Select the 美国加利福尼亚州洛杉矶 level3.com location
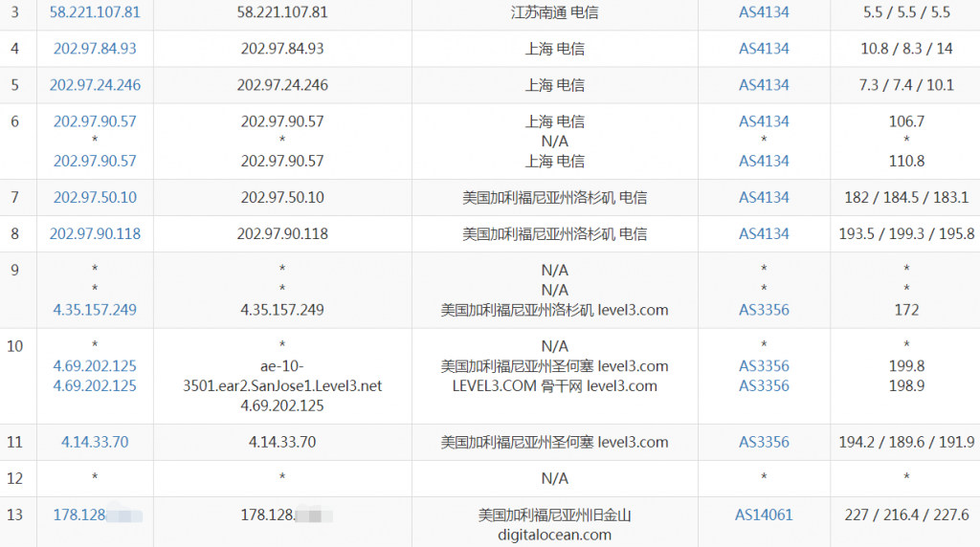The height and width of the screenshot is (547, 980). click(x=554, y=310)
